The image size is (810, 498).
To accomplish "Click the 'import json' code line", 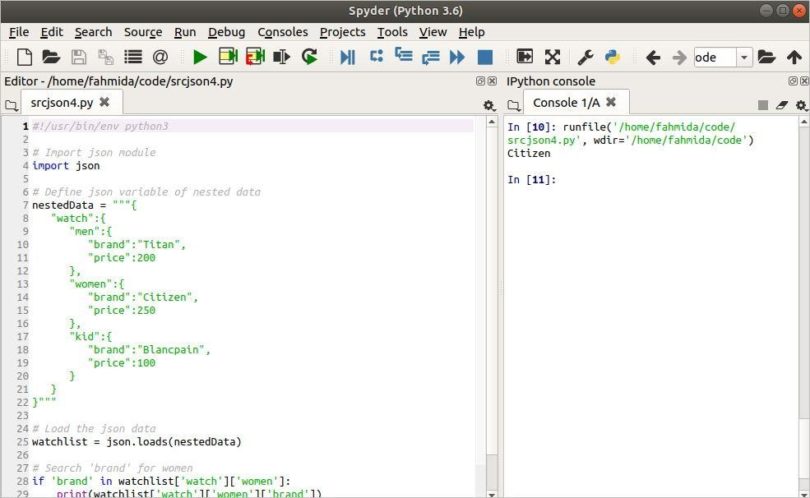I will [x=66, y=166].
